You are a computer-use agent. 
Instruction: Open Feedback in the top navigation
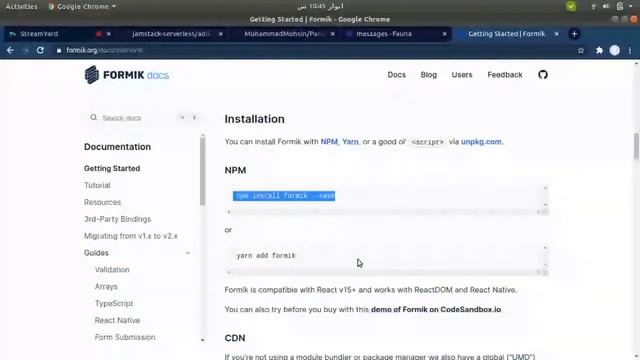click(x=505, y=75)
